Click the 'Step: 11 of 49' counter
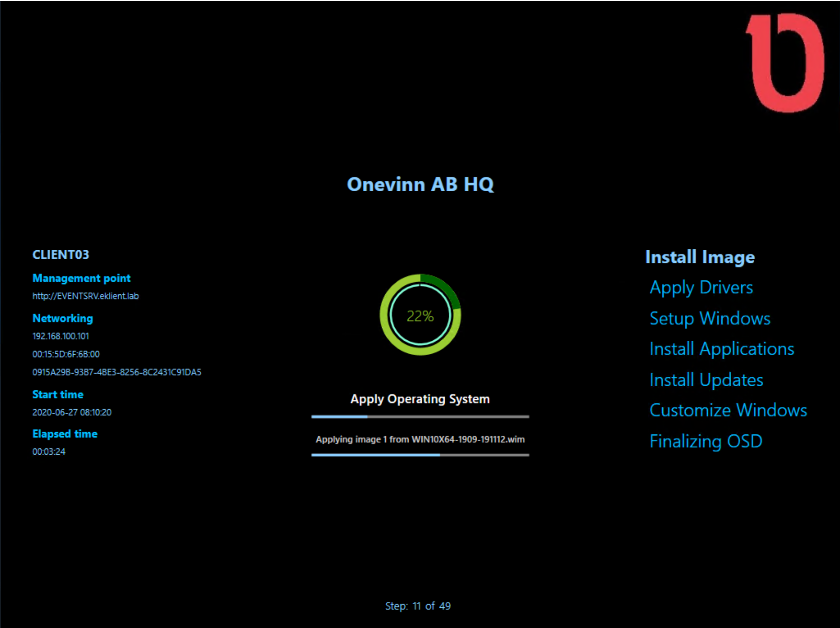840x628 pixels. tap(418, 606)
